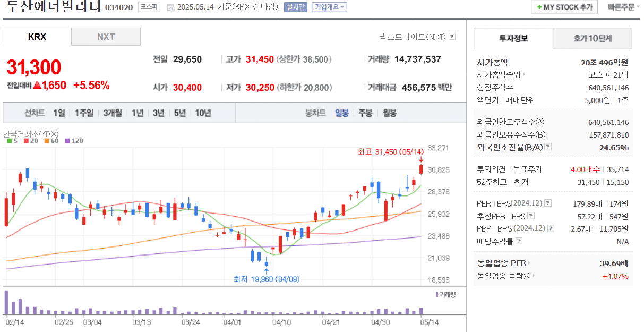The image size is (644, 332).
Task: Expand 시가총액순위 arrow link
Action: pyautogui.click(x=502, y=75)
